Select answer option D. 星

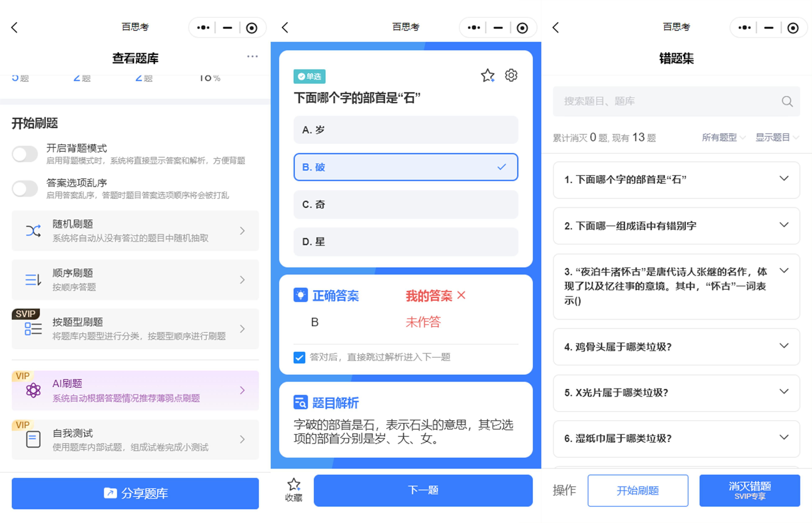[x=406, y=242]
